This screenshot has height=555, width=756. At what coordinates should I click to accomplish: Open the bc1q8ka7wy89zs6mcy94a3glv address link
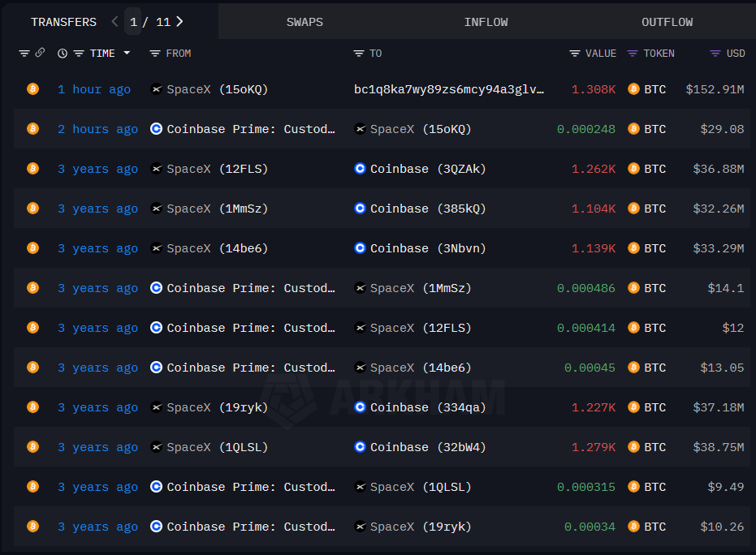click(449, 89)
